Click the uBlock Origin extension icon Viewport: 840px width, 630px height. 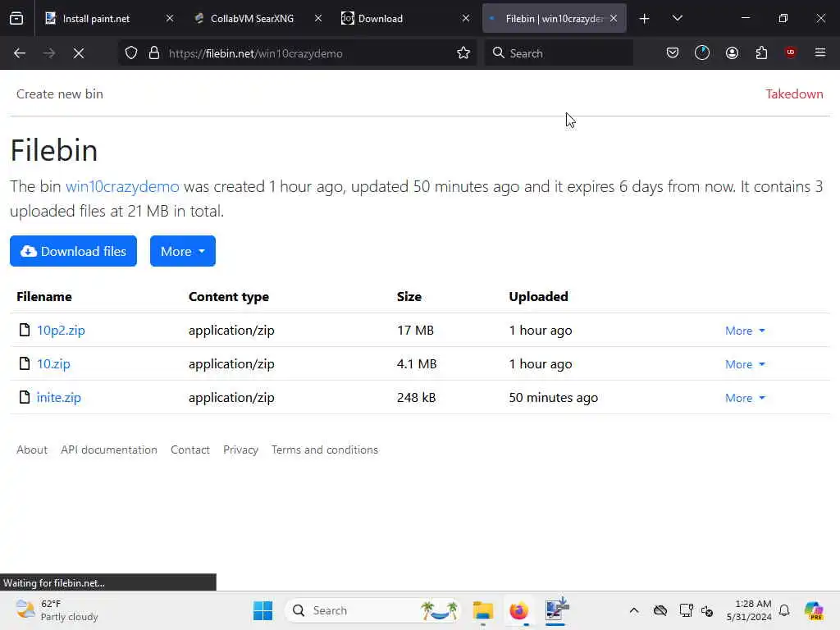[791, 52]
